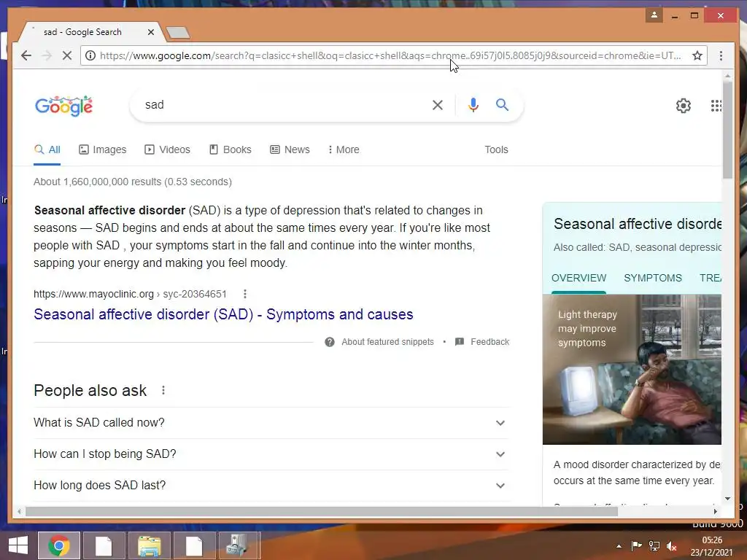Switch to Images results tab
The height and width of the screenshot is (560, 747).
pyautogui.click(x=102, y=149)
